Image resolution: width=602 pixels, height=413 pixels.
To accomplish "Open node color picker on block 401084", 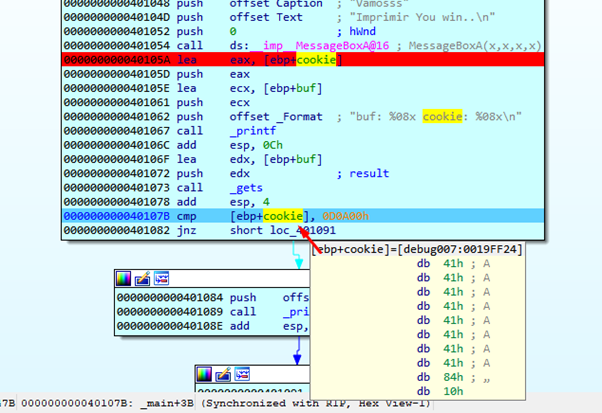I will (x=124, y=279).
